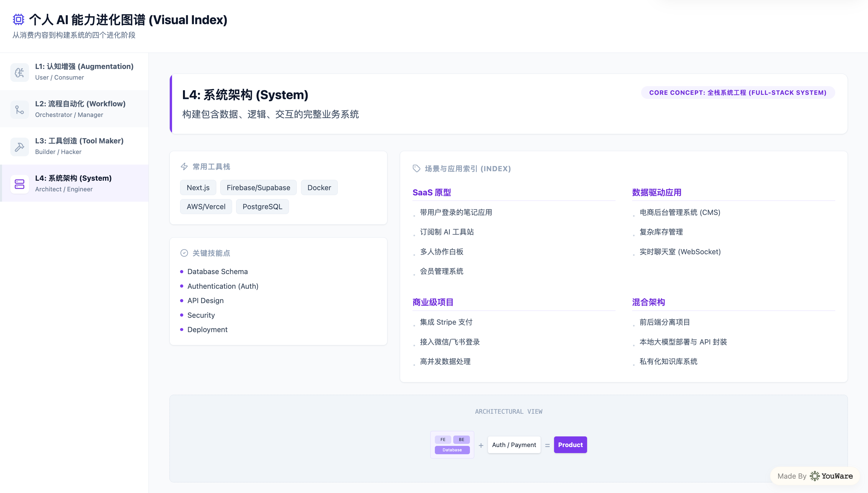Viewport: 868px width, 493px height.
Task: Click the SaaS 原型 category heading
Action: 431,192
